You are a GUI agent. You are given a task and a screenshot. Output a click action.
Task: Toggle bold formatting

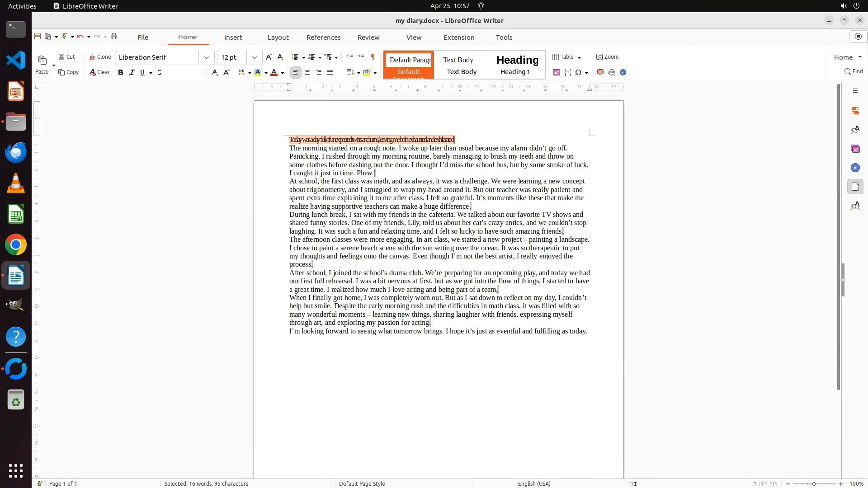121,72
